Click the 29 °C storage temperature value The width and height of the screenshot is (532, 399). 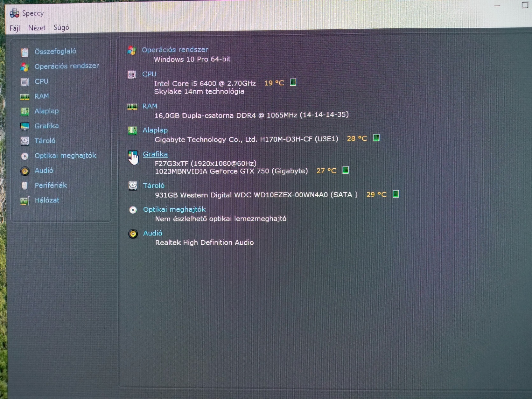[376, 195]
